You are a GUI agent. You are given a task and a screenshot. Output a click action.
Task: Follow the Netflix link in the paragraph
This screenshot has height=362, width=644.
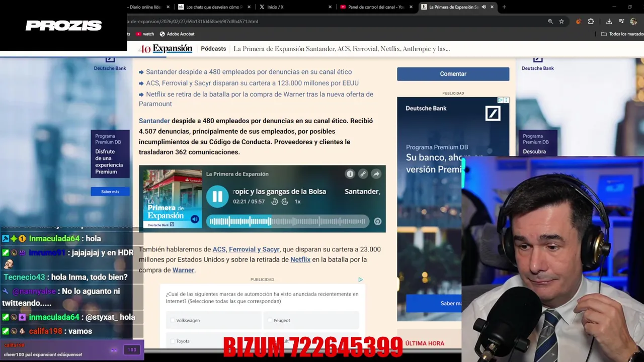[x=300, y=259]
